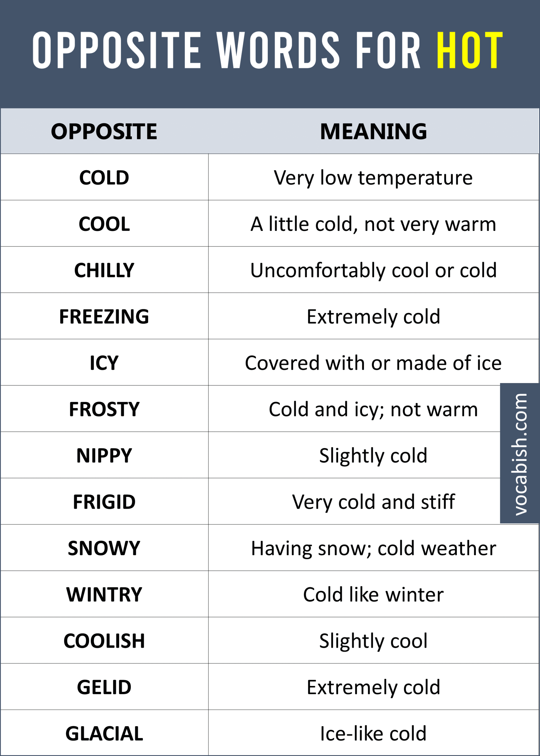Image resolution: width=540 pixels, height=756 pixels.
Task: Click the GLACIAL word
Action: [x=104, y=733]
